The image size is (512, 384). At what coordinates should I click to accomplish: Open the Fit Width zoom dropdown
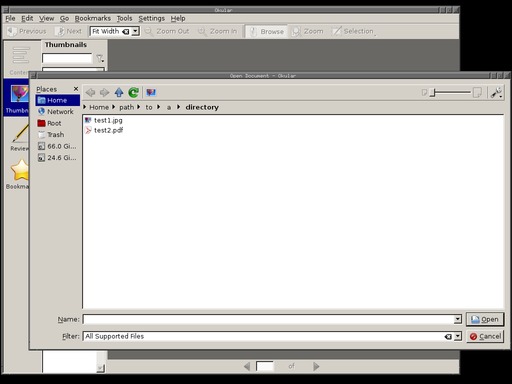135,31
